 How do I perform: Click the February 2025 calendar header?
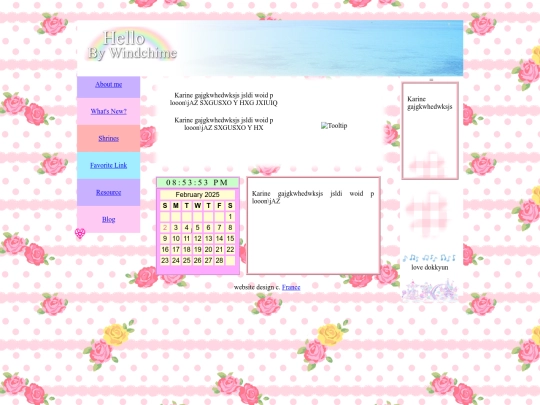click(x=197, y=195)
